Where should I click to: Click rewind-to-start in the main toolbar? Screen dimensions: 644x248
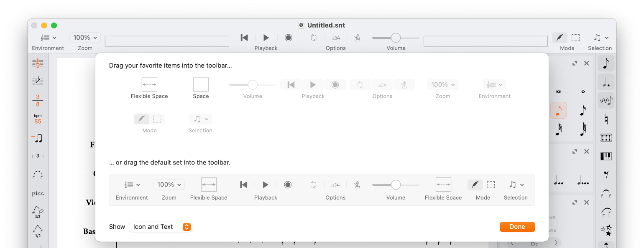[x=244, y=38]
